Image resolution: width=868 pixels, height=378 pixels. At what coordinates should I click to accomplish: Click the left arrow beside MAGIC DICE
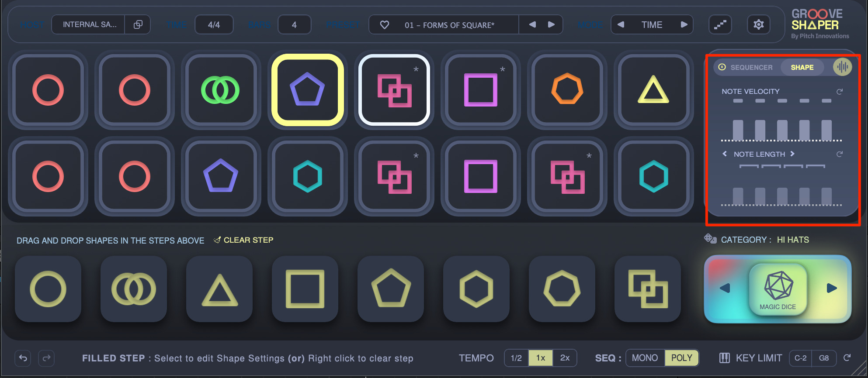click(725, 288)
